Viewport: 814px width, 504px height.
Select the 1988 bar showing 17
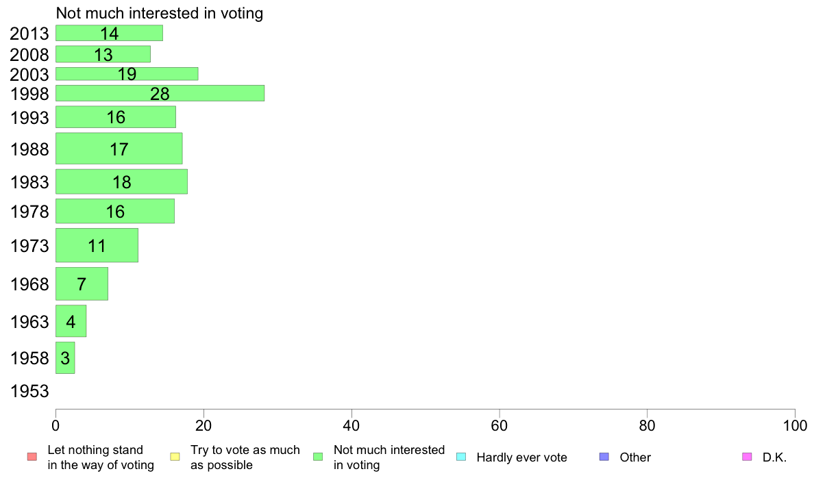pos(119,149)
